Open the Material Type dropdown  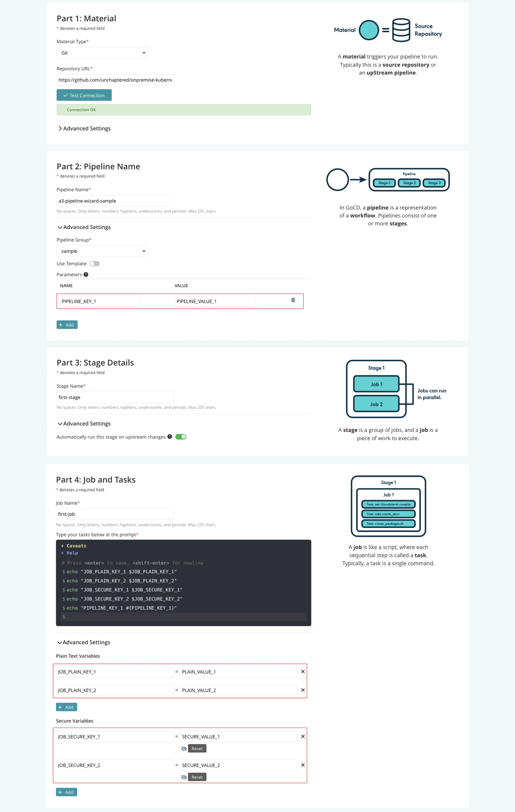tap(101, 53)
